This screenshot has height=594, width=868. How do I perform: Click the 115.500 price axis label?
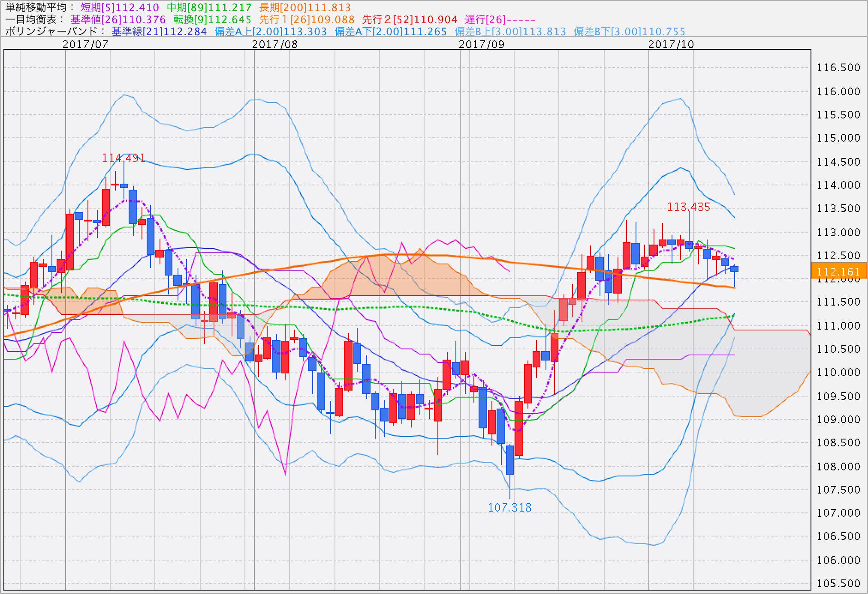tap(838, 115)
